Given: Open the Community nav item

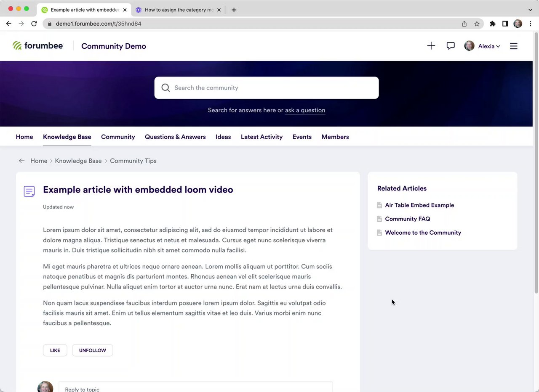Looking at the screenshot, I should (118, 137).
